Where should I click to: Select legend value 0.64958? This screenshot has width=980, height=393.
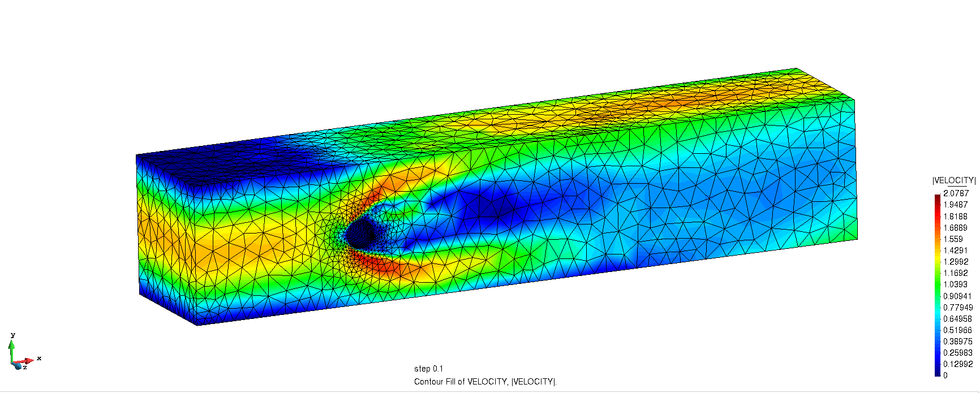click(957, 319)
